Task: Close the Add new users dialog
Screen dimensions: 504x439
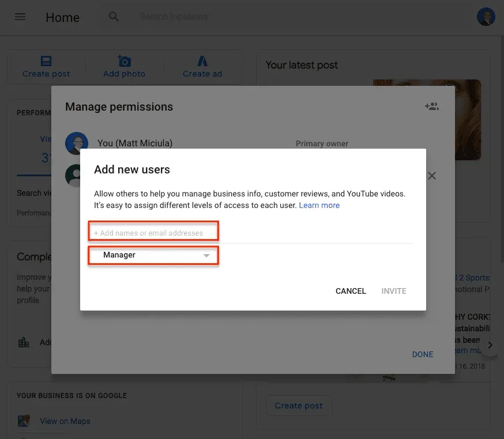Action: (x=431, y=176)
